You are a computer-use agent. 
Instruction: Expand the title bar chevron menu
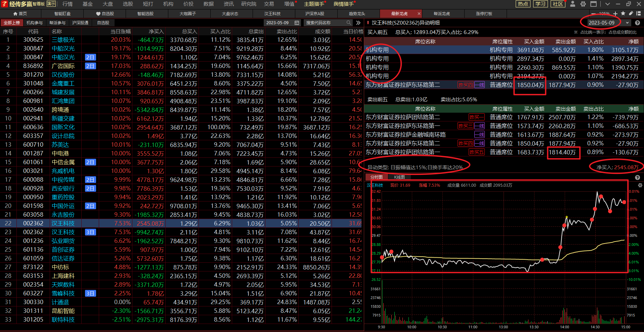tap(607, 4)
